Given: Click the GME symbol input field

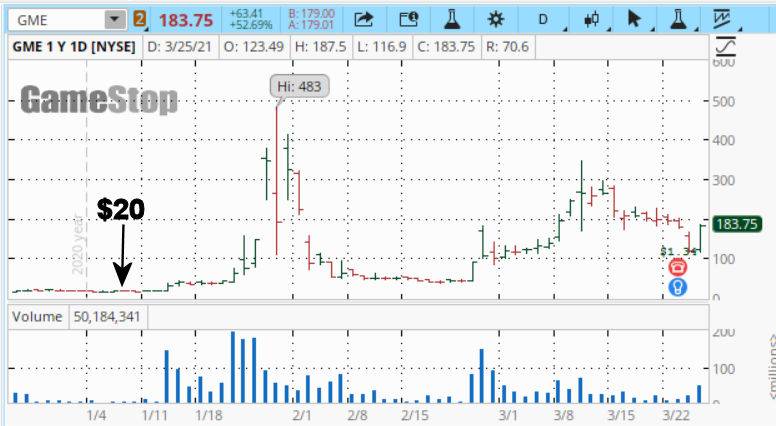Looking at the screenshot, I should coord(57,20).
